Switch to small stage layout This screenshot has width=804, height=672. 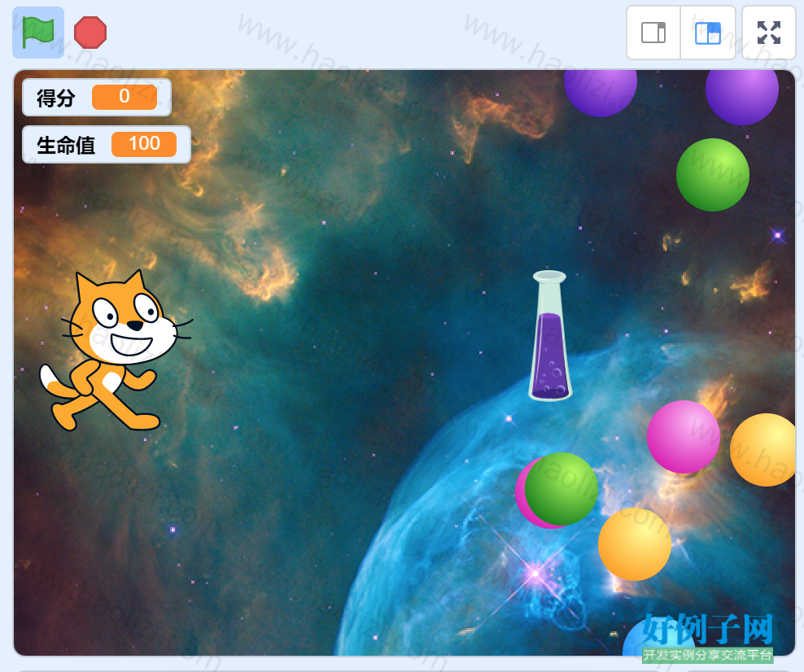click(x=653, y=33)
